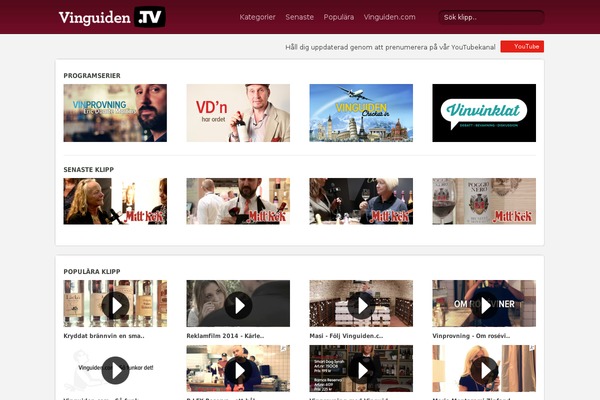Open latest clip with chef holding wine glass
The image size is (600, 400).
[361, 201]
